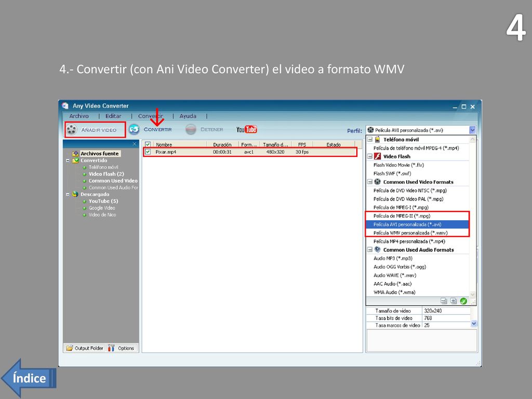Click the collapse-all icon below profile list
Image resolution: width=532 pixels, height=399 pixels.
tap(444, 301)
